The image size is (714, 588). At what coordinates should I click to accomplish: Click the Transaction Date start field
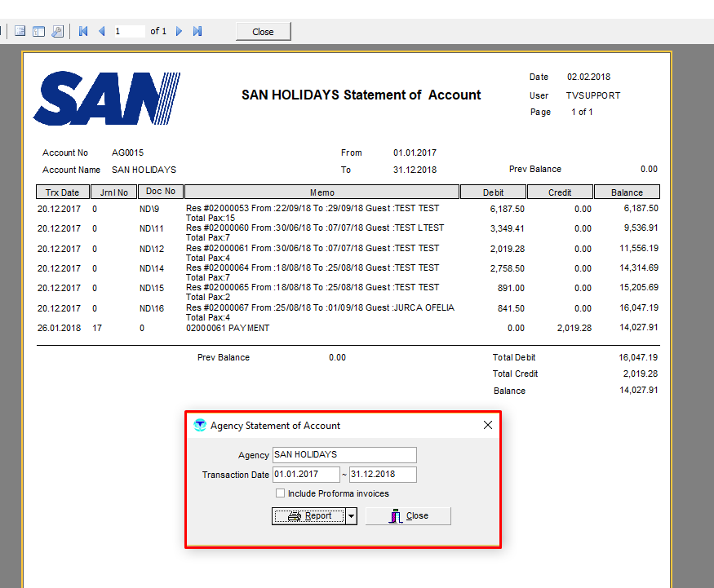tap(306, 475)
